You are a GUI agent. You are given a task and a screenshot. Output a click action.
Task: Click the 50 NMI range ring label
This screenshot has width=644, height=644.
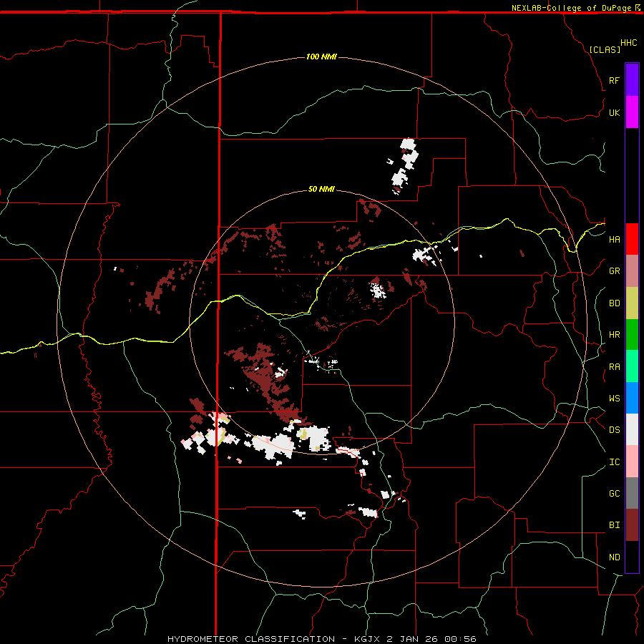pos(321,189)
